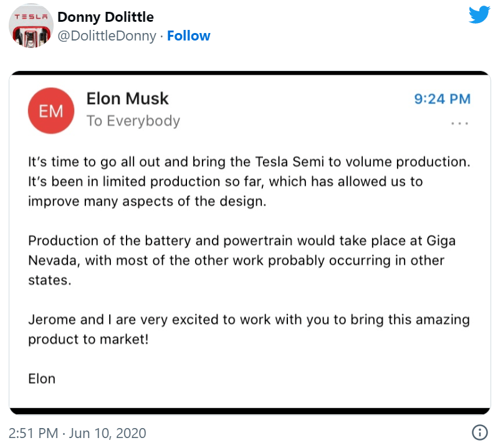
Task: Click the red EM avatar circle
Action: (x=51, y=111)
